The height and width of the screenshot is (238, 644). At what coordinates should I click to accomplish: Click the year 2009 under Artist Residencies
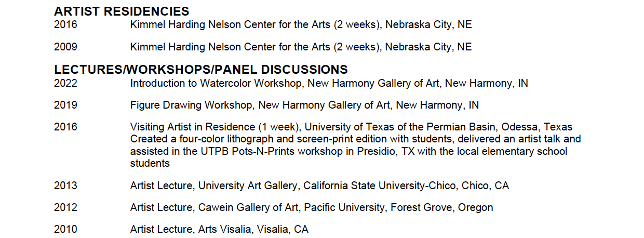point(65,47)
